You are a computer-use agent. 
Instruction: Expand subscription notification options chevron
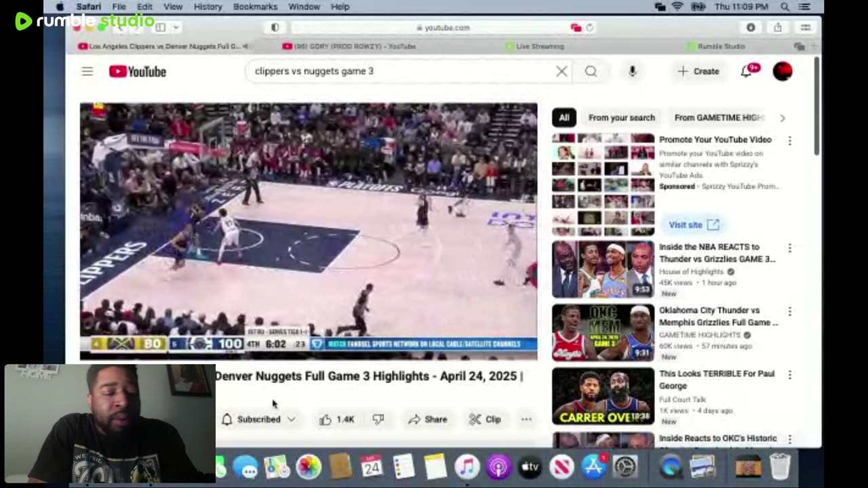(292, 420)
